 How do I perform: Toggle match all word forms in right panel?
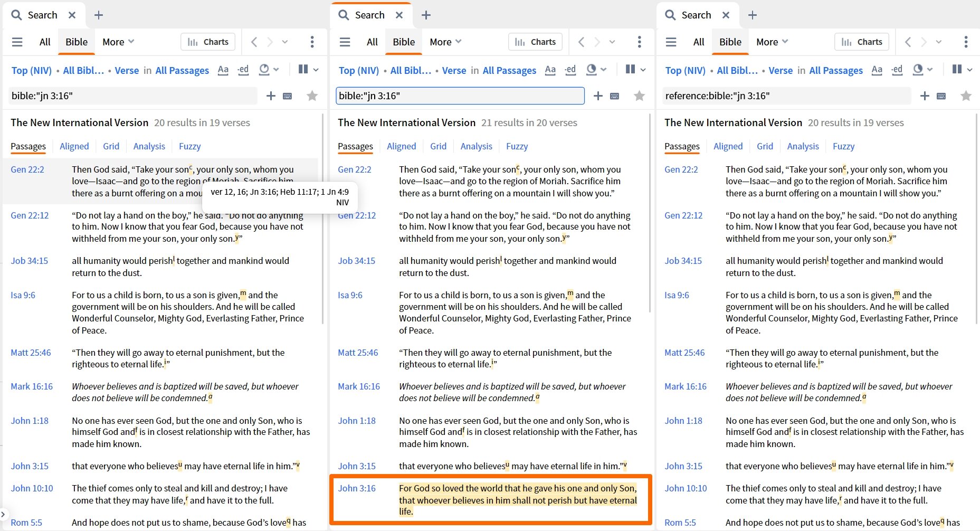pos(897,70)
